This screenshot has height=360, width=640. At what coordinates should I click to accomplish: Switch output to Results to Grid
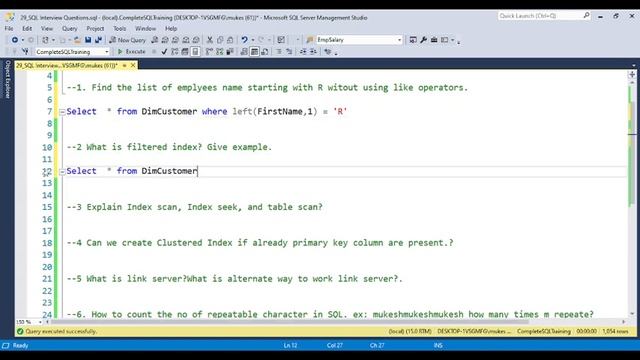click(254, 52)
